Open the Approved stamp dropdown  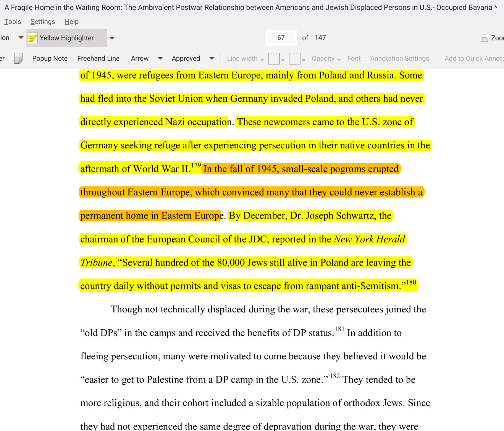[212, 58]
